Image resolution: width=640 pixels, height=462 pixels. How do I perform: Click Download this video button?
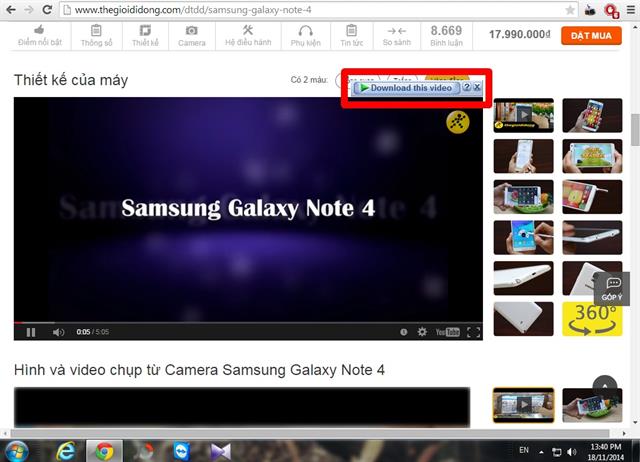406,88
